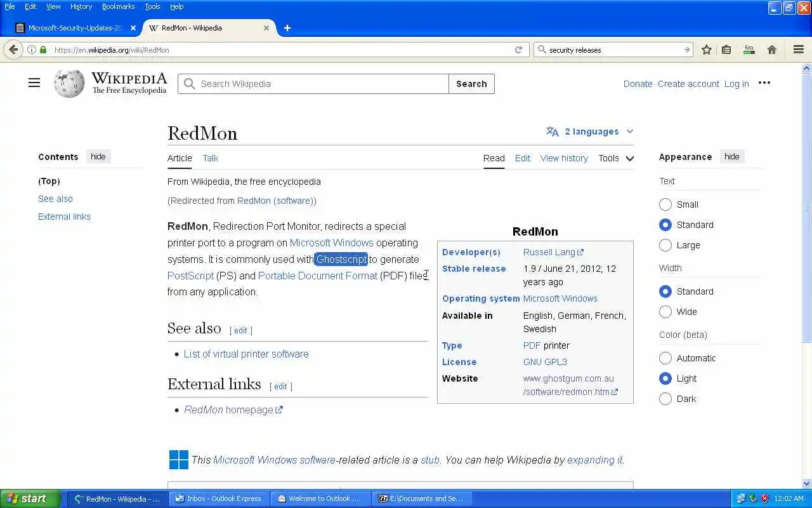Select Small text size
This screenshot has width=812, height=508.
[x=665, y=204]
